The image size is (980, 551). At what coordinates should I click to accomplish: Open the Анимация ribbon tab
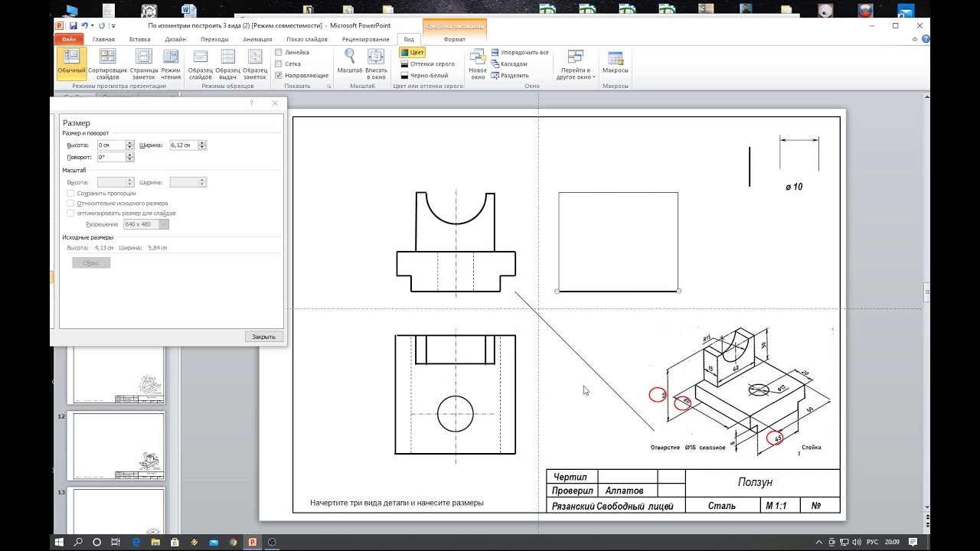257,39
